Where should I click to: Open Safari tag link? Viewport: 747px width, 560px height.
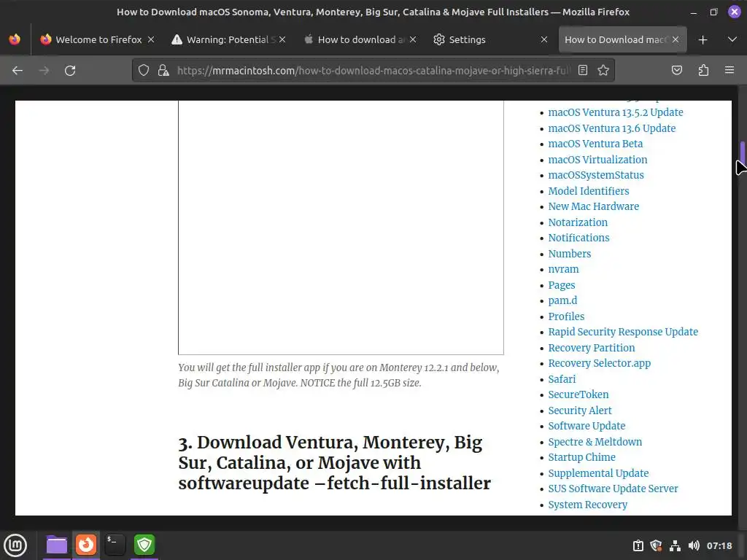coord(562,379)
